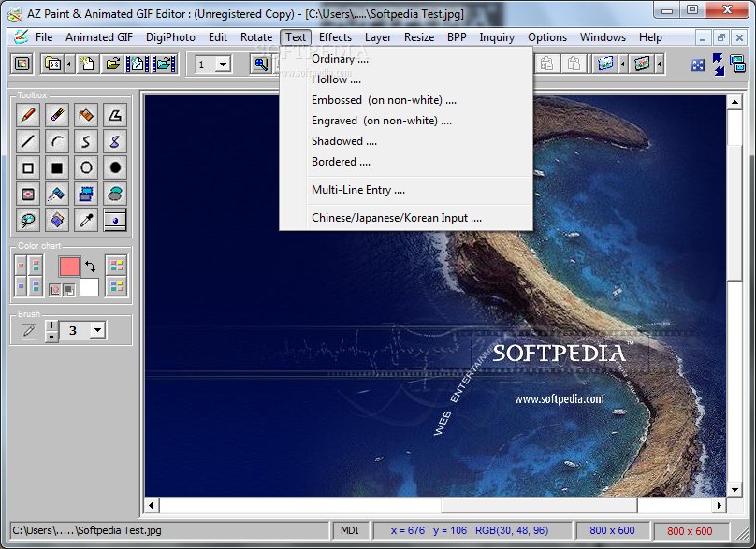Click the blue-framed landscape image icon
756x549 pixels.
click(x=605, y=64)
